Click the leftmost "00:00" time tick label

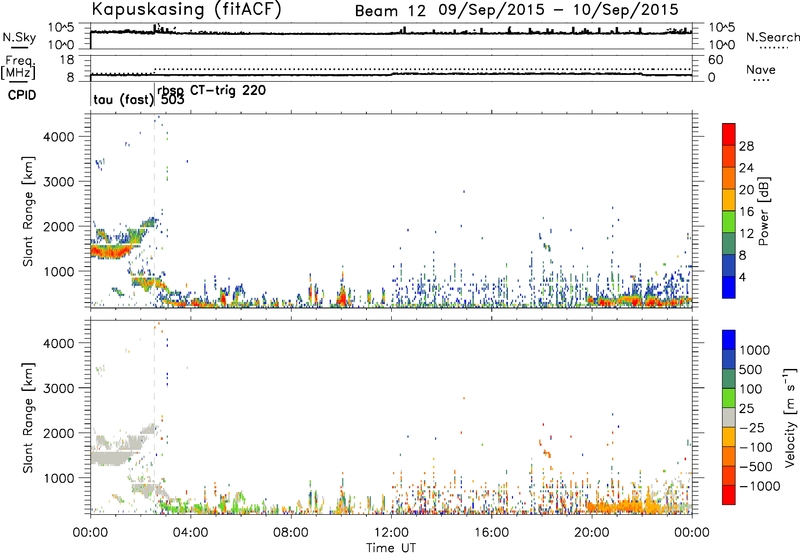pos(90,533)
